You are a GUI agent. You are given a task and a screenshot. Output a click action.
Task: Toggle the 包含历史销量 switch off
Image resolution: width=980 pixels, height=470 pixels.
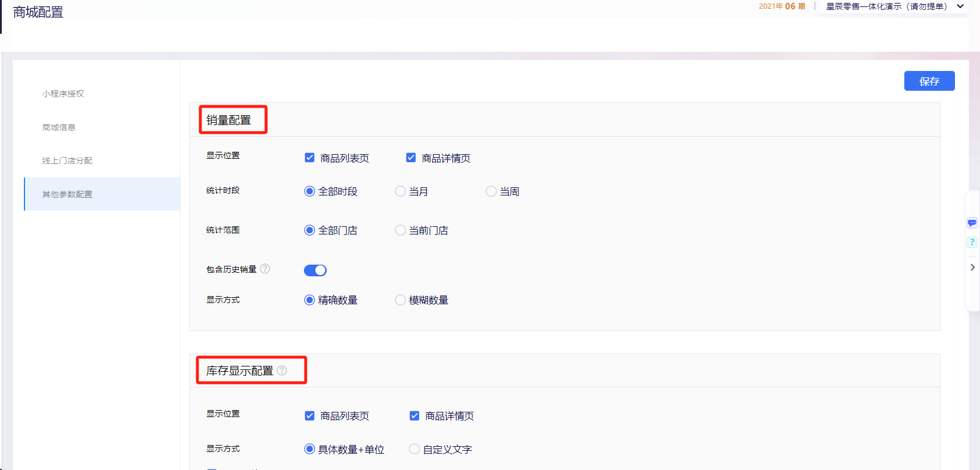pos(315,270)
